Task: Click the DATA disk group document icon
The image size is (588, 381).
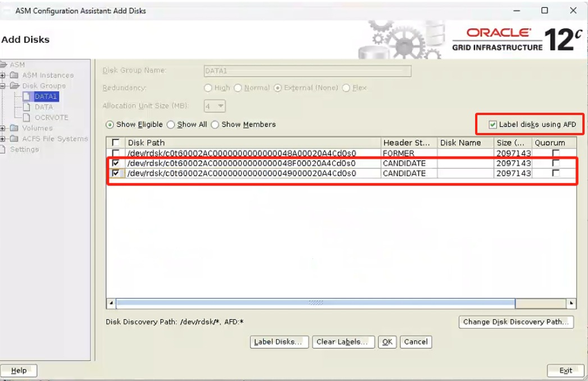Action: (26, 107)
